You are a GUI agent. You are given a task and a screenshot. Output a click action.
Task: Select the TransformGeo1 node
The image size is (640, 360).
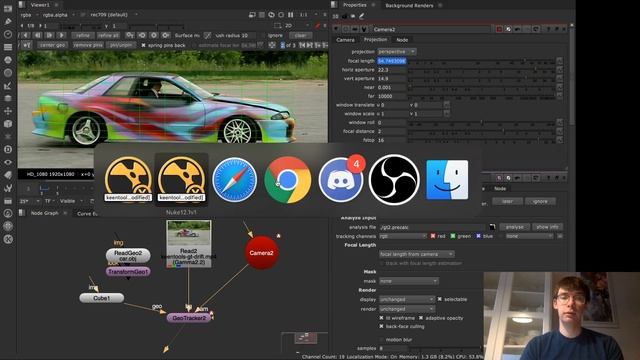128,271
